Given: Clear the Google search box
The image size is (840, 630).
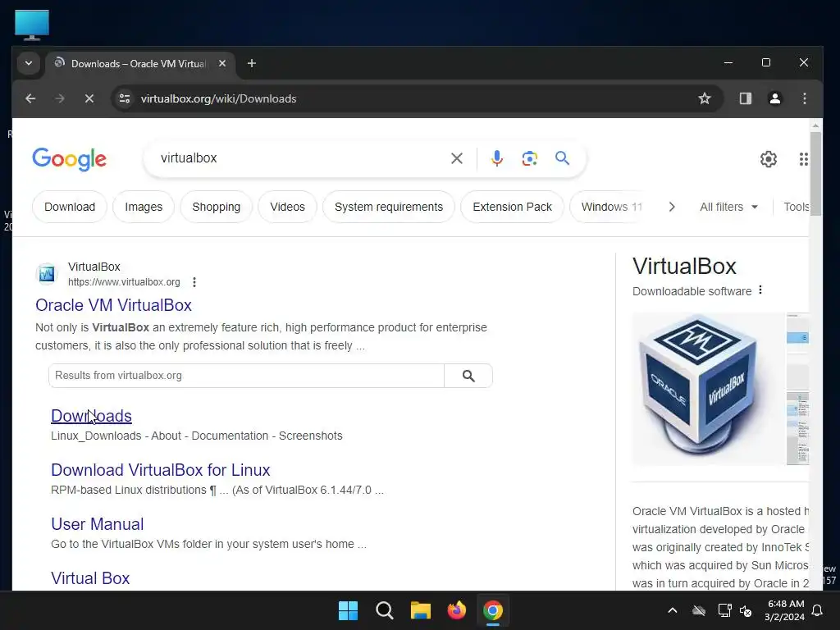Looking at the screenshot, I should click(x=456, y=158).
